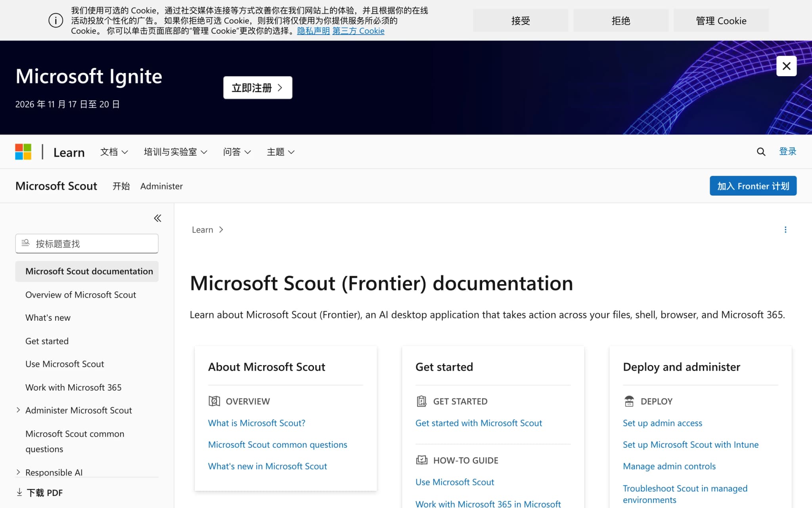812x508 pixels.
Task: Open the 培训与实验室 dropdown
Action: pos(175,152)
